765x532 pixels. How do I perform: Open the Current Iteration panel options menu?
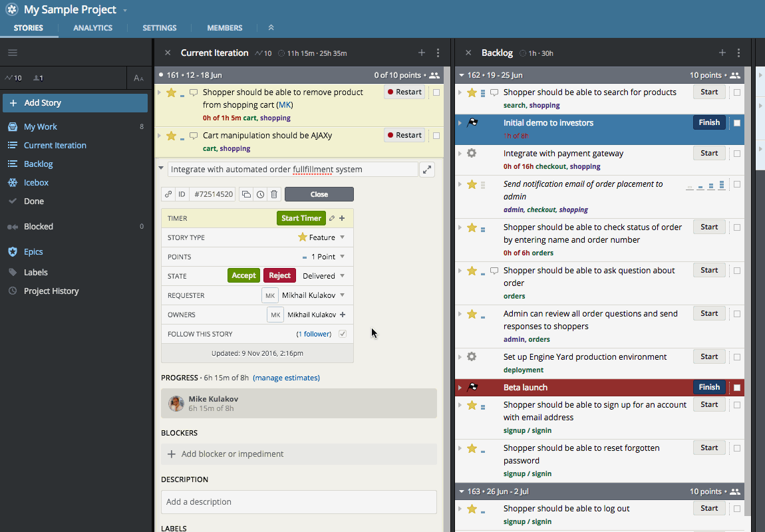[x=438, y=53]
